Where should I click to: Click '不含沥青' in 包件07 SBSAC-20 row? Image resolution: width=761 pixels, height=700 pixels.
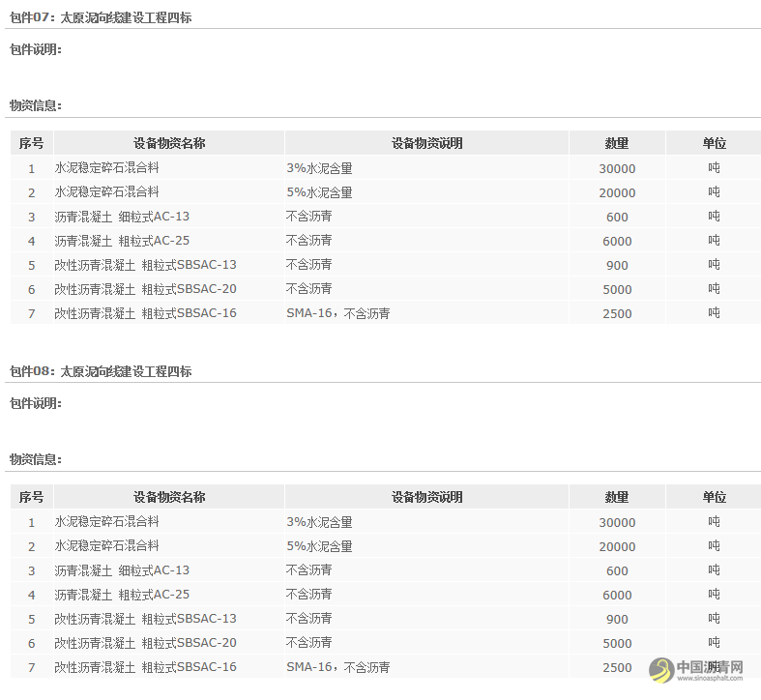[309, 289]
